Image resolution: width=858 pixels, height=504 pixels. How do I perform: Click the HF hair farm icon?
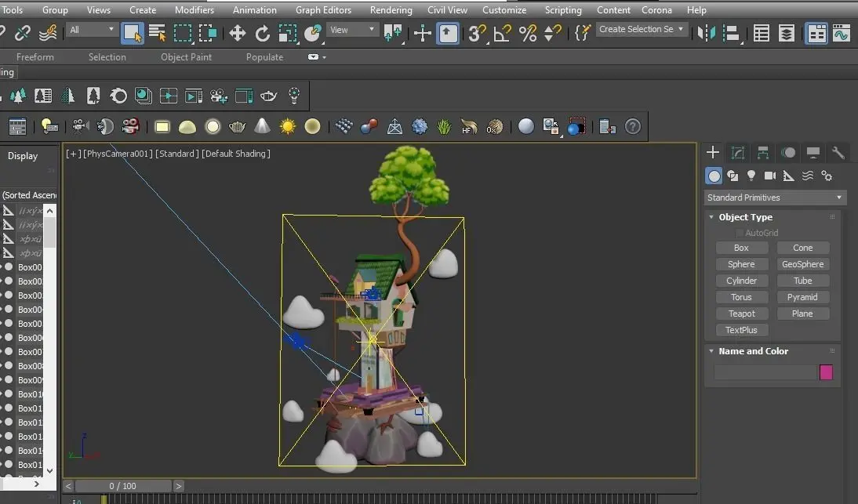click(x=469, y=127)
